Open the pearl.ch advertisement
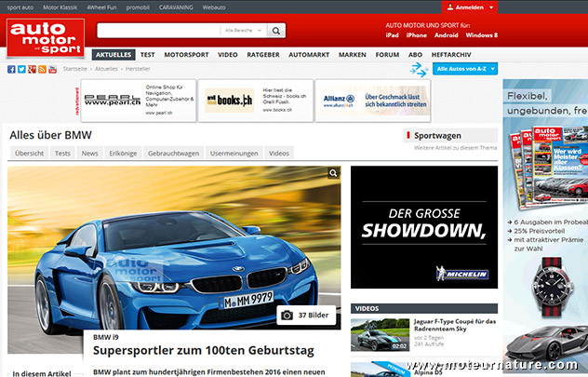This screenshot has height=377, width=588. (x=139, y=101)
